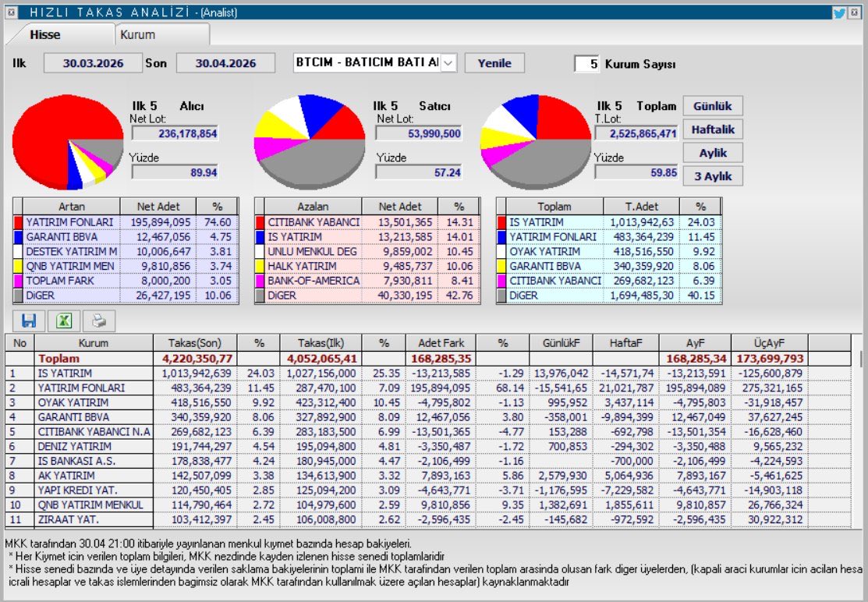Select the YATIRIM FONLARI row in main table

pyautogui.click(x=428, y=388)
